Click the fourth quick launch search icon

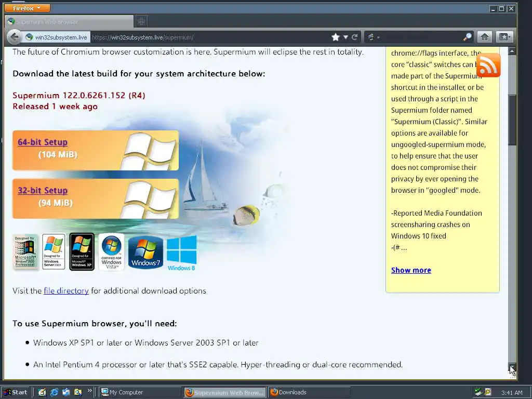tap(78, 392)
